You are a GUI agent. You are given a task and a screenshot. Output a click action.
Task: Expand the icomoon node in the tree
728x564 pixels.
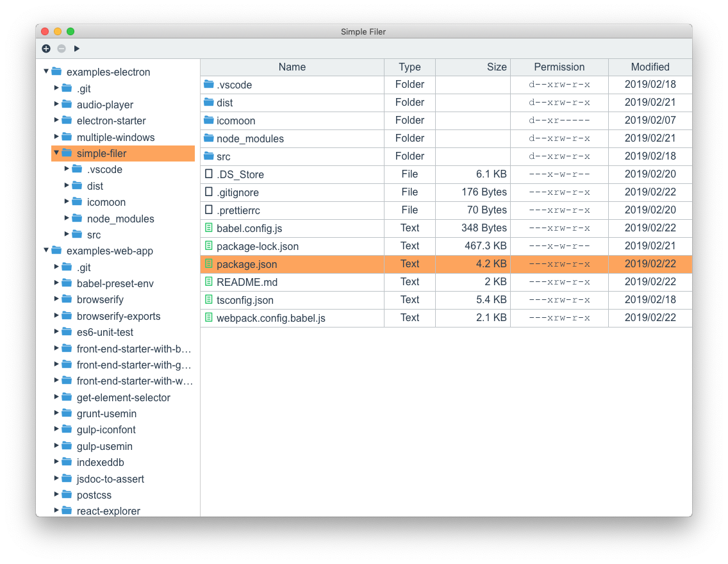pyautogui.click(x=67, y=201)
